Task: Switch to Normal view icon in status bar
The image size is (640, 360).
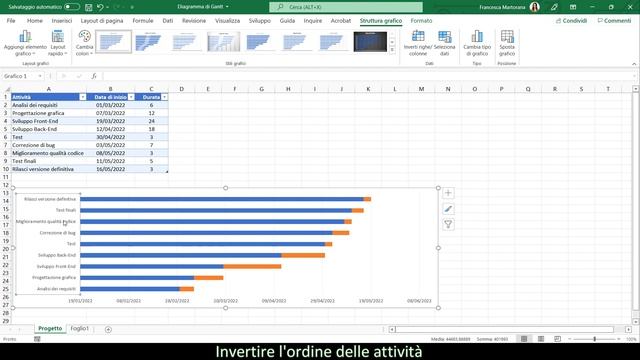Action: 524,339
